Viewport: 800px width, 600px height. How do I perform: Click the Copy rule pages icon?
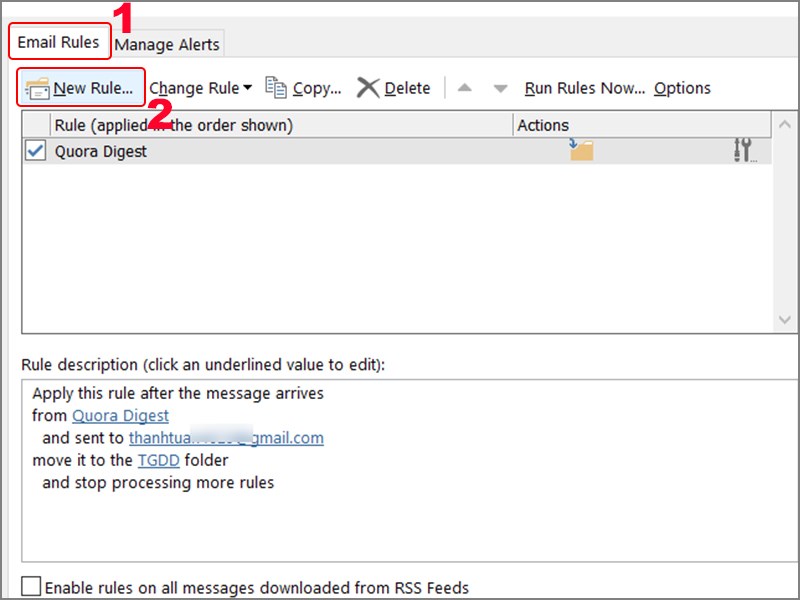click(276, 88)
